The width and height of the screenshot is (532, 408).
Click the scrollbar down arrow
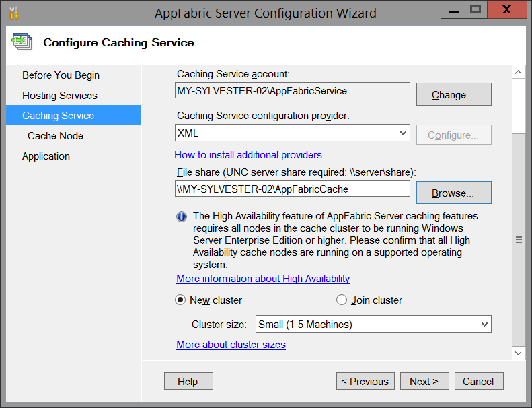pyautogui.click(x=518, y=353)
